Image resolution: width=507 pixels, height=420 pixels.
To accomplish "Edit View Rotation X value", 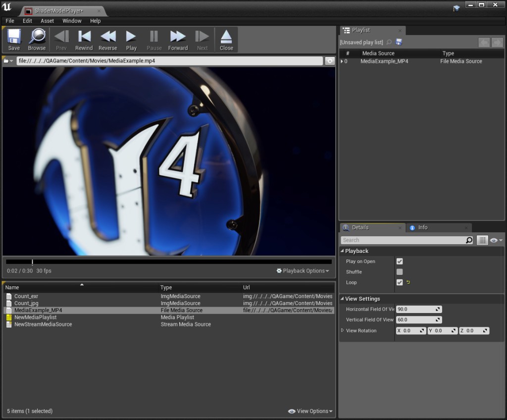I will [411, 331].
